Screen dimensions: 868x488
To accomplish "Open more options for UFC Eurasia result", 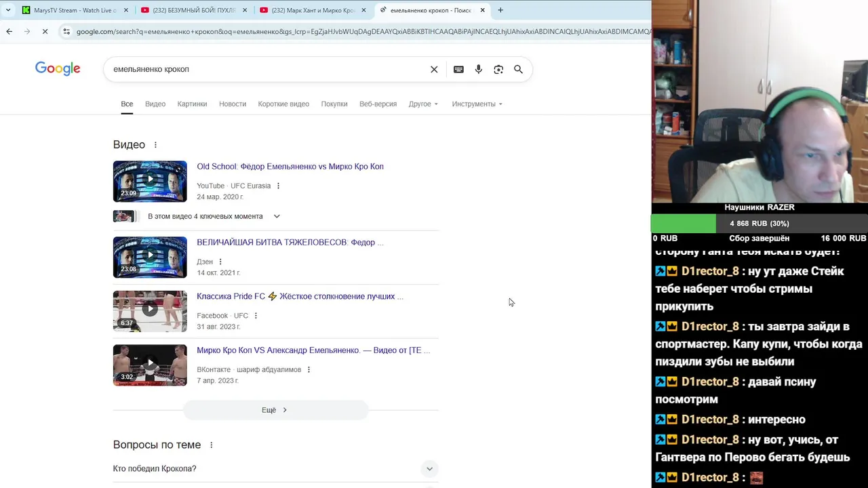I will 278,186.
